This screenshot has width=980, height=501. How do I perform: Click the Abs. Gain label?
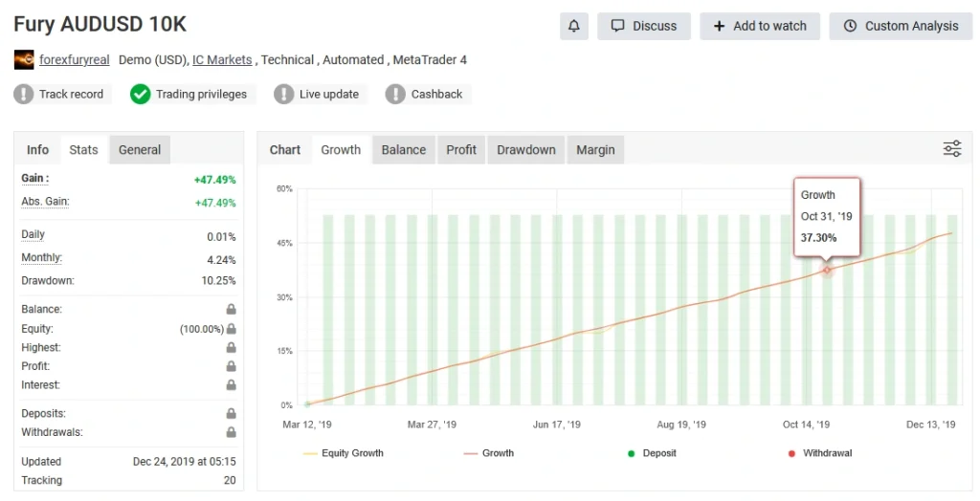(45, 201)
